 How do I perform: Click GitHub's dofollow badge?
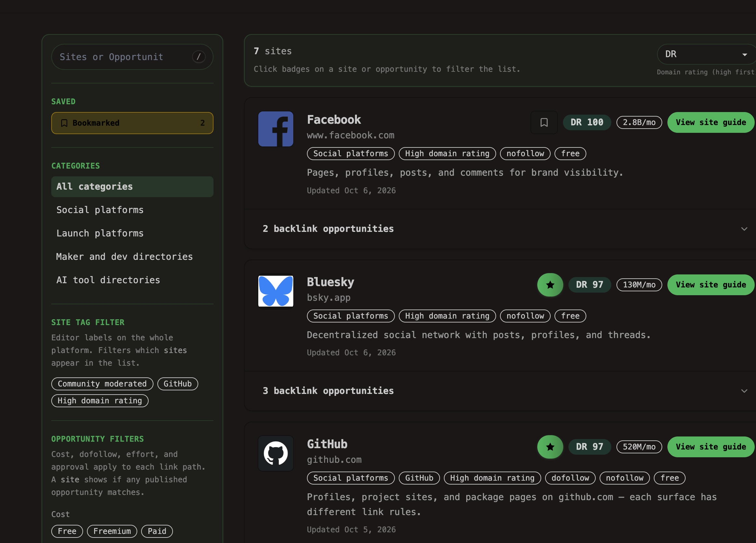pyautogui.click(x=570, y=478)
